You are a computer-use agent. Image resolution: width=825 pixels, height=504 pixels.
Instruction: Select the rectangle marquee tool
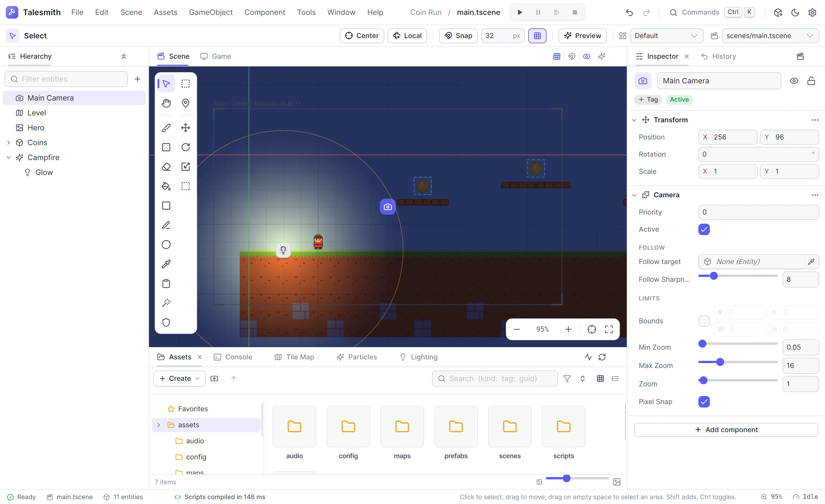pos(186,83)
